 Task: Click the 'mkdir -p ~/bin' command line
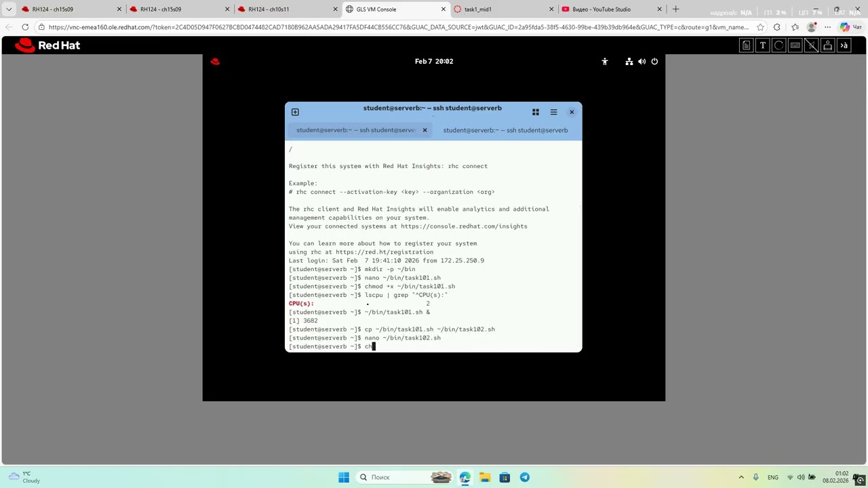click(x=352, y=269)
